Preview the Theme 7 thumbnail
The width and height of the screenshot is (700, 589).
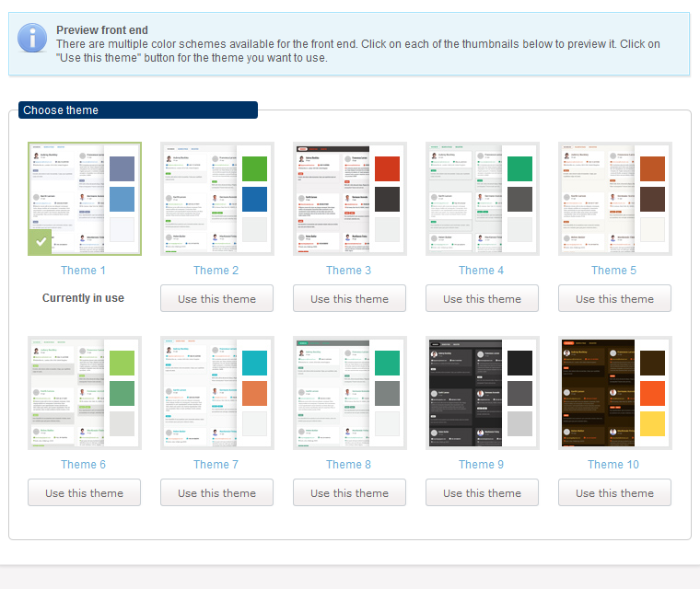click(217, 393)
